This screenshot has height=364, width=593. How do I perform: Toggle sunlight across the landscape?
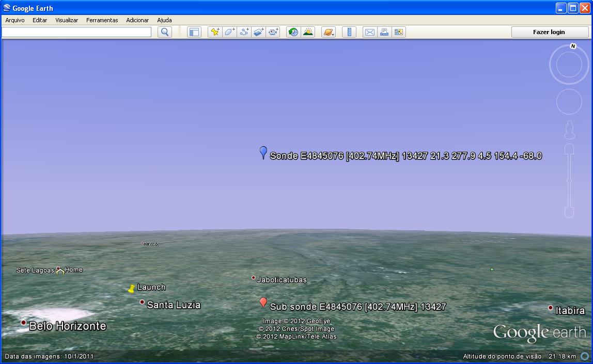coord(308,32)
